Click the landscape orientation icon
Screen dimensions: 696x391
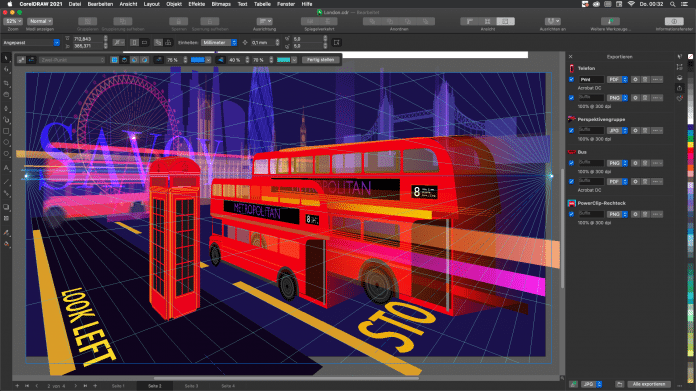pyautogui.click(x=144, y=43)
